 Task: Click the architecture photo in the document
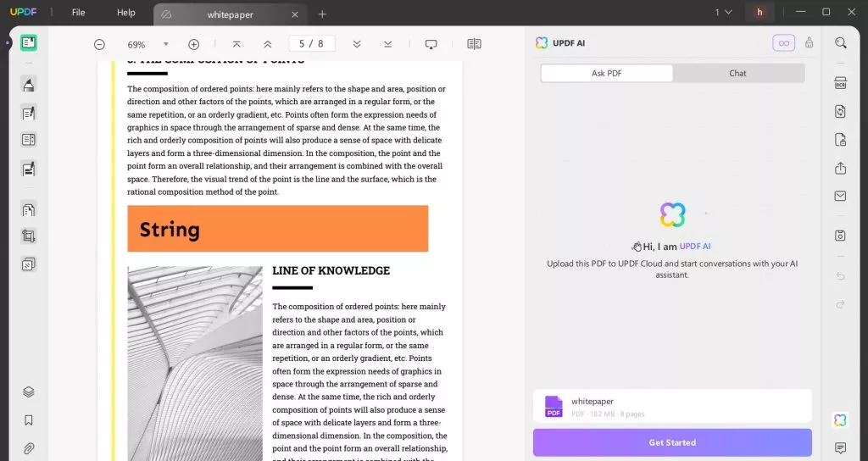195,364
